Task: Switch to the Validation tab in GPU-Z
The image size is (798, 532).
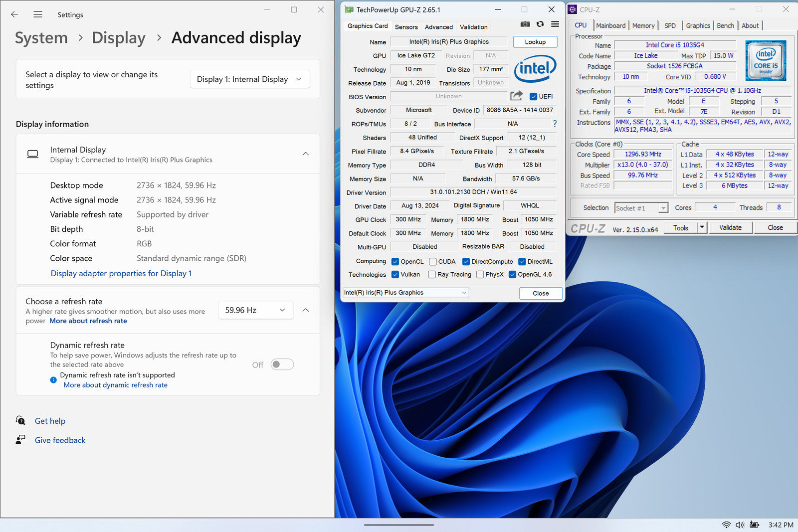Action: click(474, 27)
